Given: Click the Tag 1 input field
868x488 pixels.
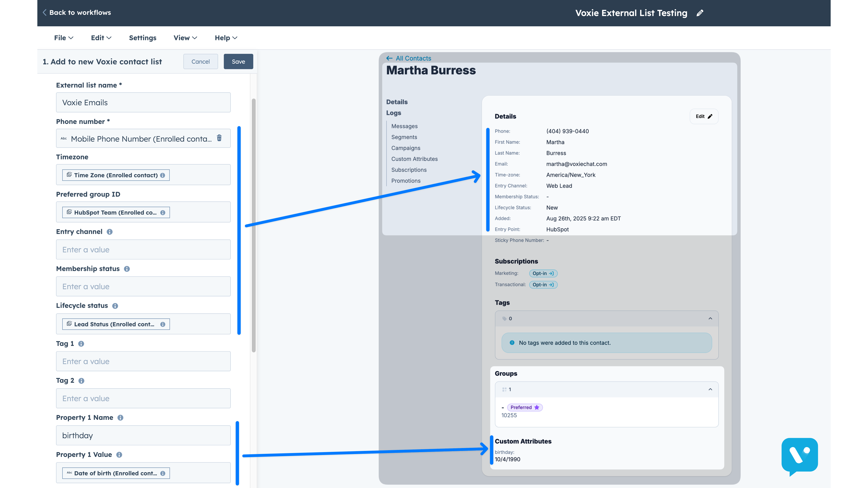Looking at the screenshot, I should (x=143, y=361).
